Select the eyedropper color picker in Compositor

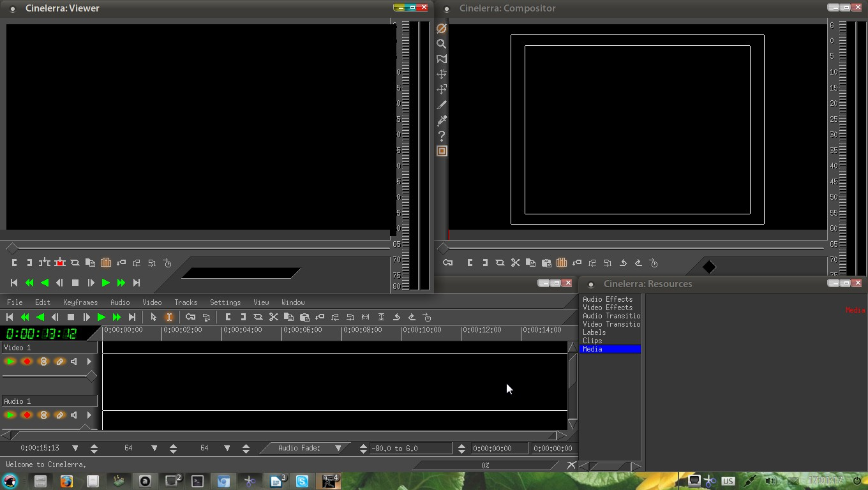pos(442,121)
